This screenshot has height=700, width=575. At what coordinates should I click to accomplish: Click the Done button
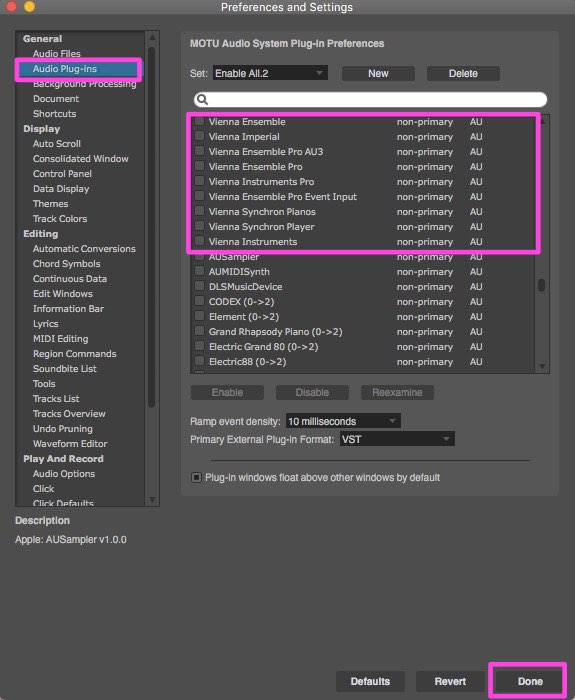[530, 681]
